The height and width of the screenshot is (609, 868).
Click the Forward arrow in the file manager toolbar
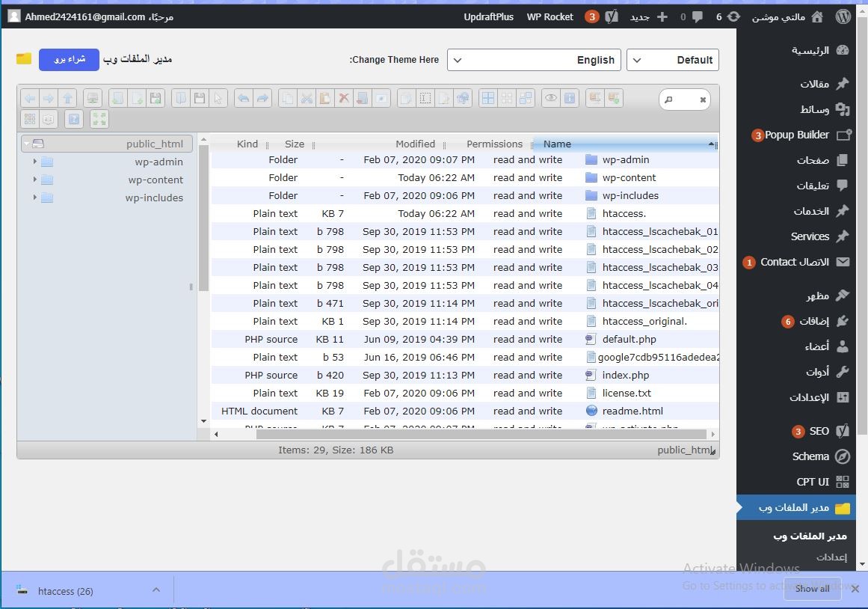(49, 99)
